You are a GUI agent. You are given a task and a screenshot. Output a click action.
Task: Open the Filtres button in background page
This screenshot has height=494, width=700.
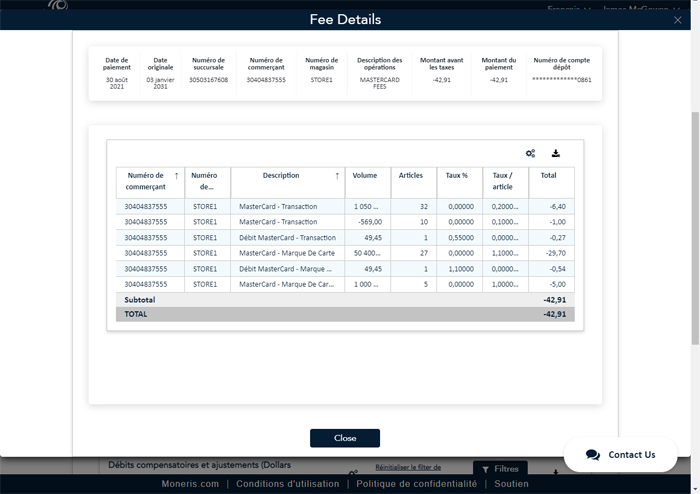[x=500, y=469]
